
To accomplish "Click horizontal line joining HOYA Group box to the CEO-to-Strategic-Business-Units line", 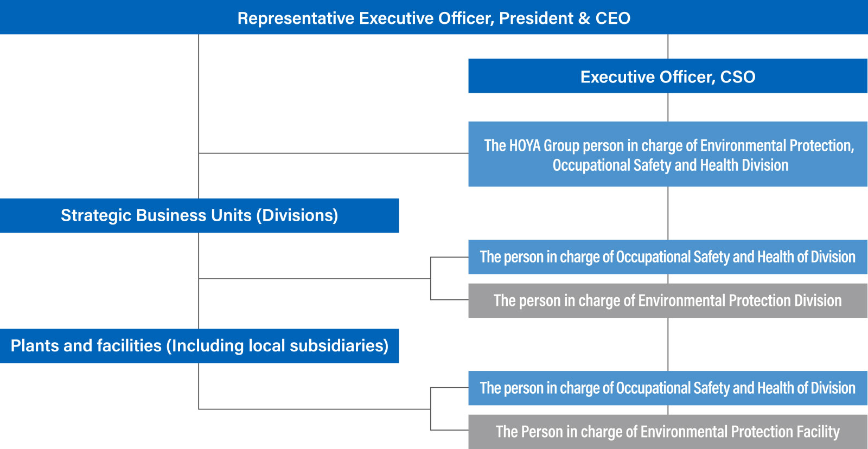I will tap(334, 153).
